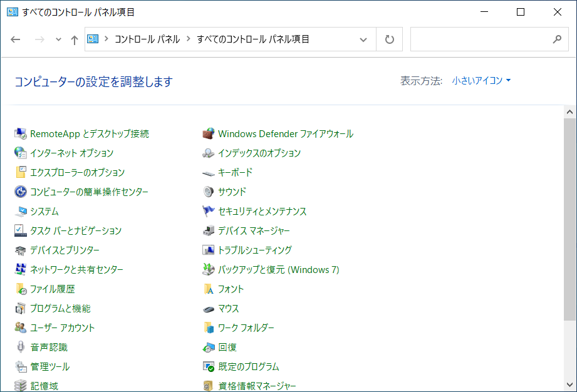Click the キーボード icon

coord(209,172)
